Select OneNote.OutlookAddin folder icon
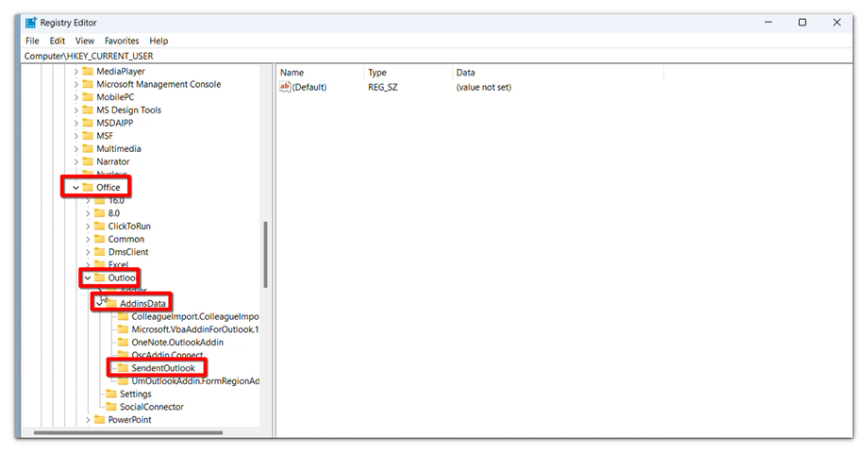868x454 pixels. click(123, 343)
